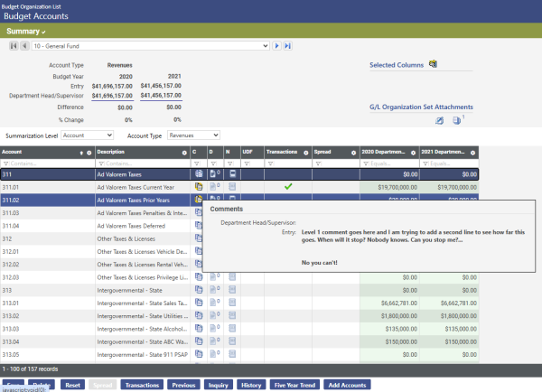Open documents icon for account 313.01
The height and width of the screenshot is (392, 542).
pos(213,304)
